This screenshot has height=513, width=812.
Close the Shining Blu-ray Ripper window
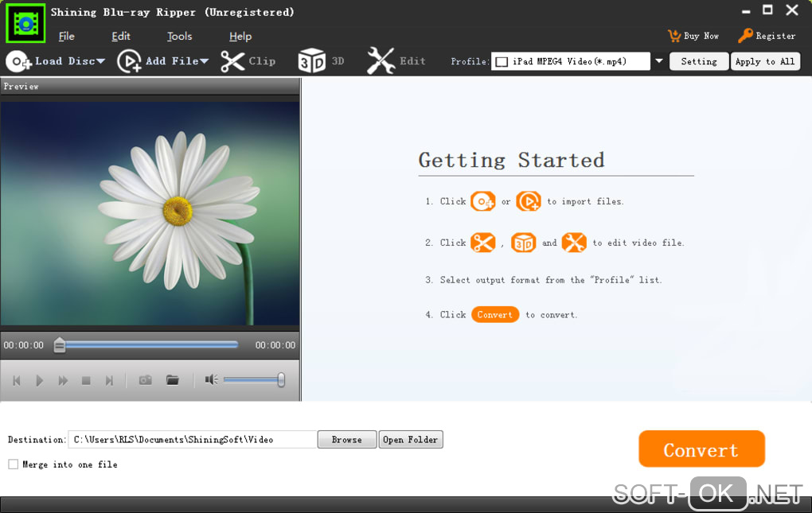pyautogui.click(x=792, y=10)
